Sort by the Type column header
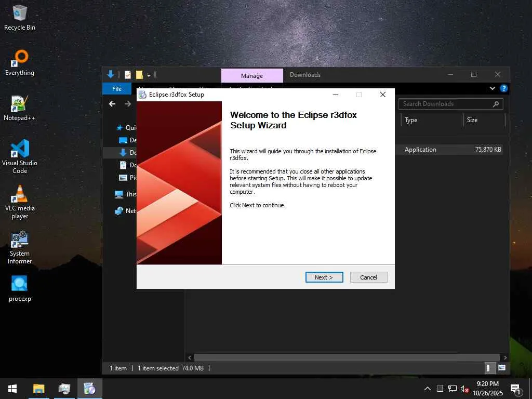 point(432,120)
